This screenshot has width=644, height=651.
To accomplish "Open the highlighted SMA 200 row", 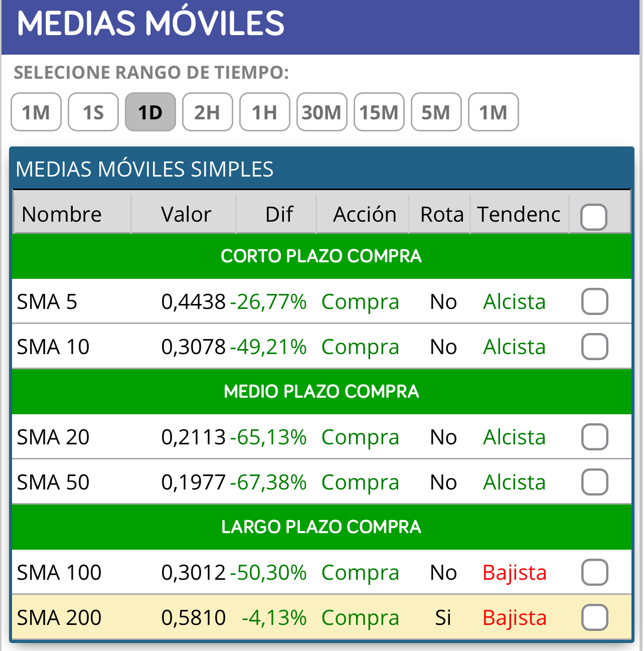I will click(321, 617).
